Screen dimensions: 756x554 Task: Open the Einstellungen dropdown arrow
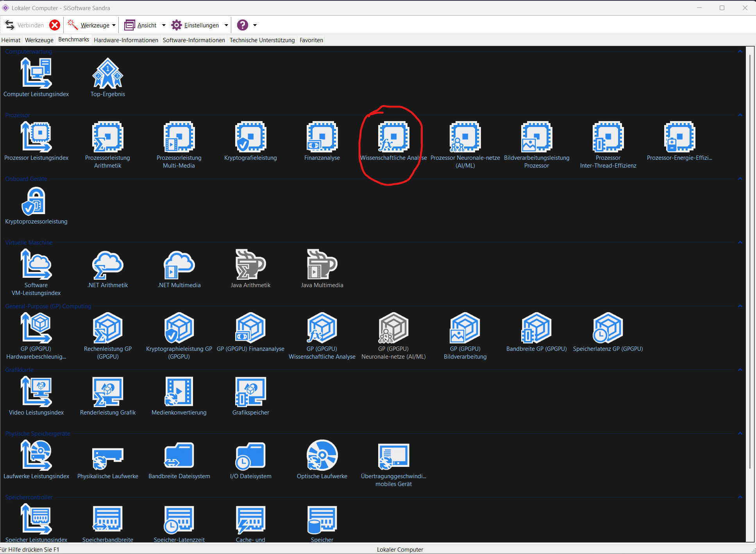click(226, 25)
